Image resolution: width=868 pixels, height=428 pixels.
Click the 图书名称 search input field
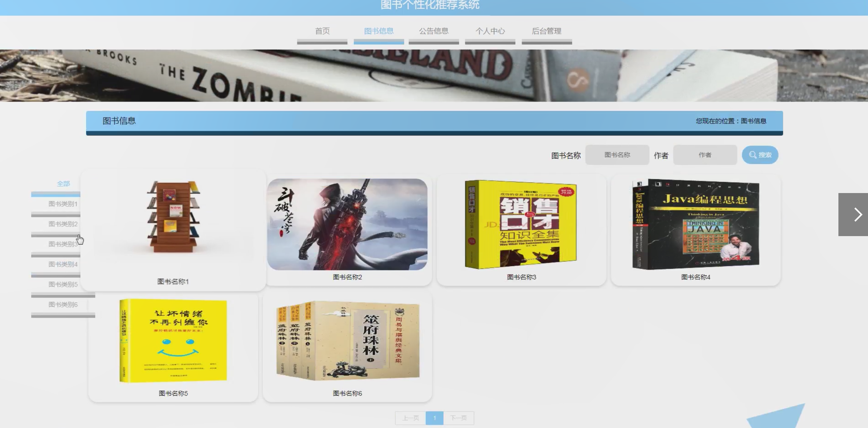pos(617,155)
